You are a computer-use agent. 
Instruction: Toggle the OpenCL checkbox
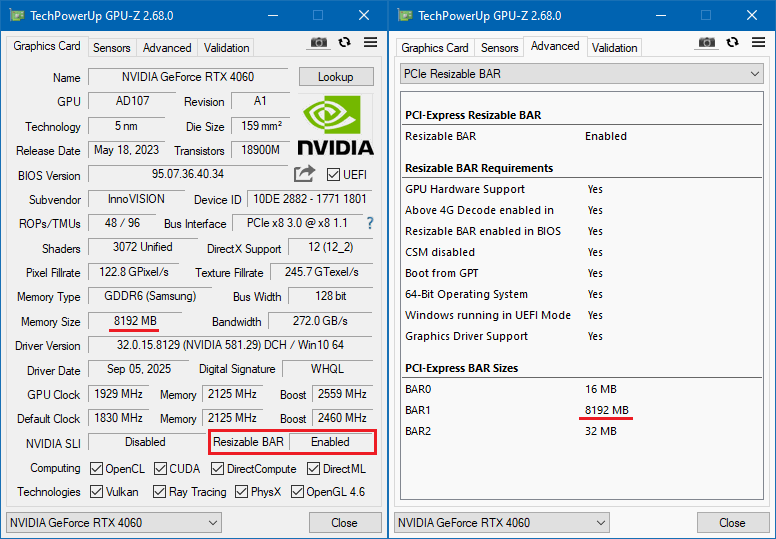(x=97, y=469)
